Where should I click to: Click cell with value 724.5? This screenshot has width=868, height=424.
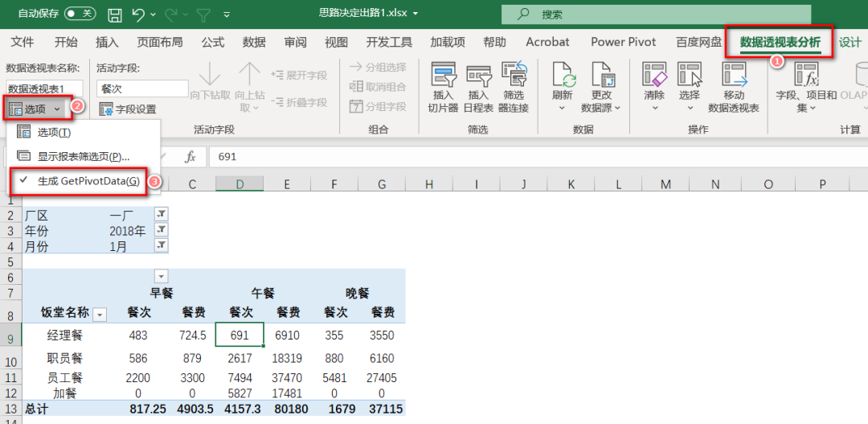coord(193,335)
